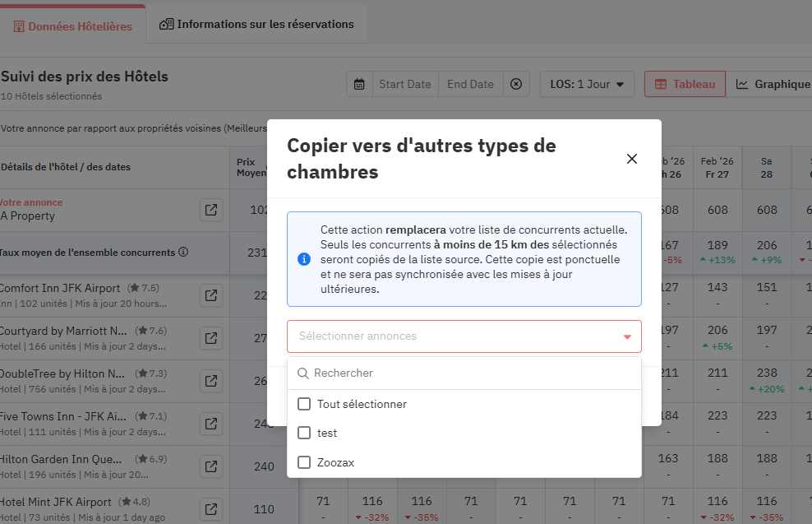Close the copy to room types dialog
This screenshot has width=812, height=524.
pos(631,159)
